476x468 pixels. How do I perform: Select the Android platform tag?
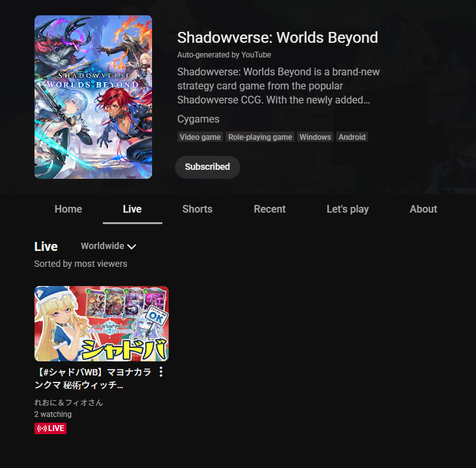(x=352, y=137)
